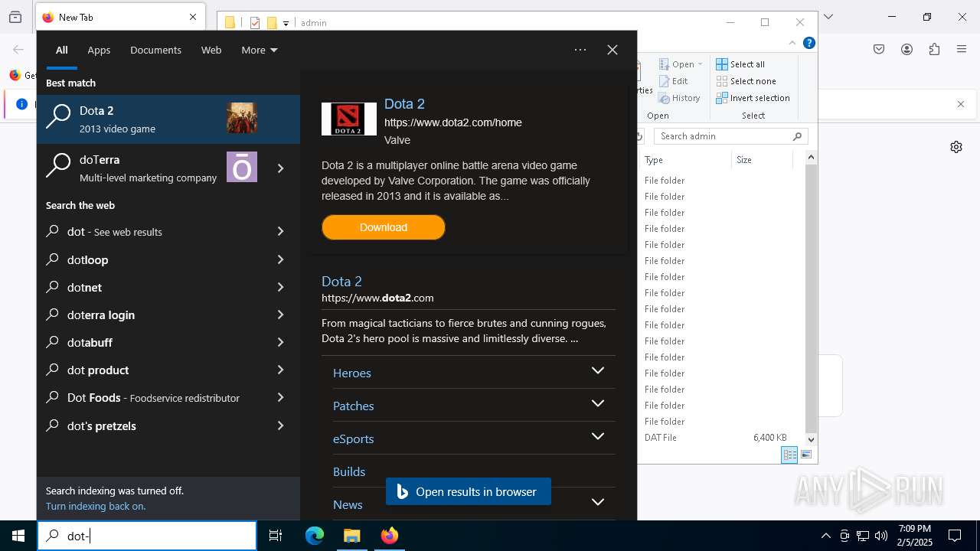Click History in Explorer ribbon
The image size is (980, 551).
click(680, 98)
